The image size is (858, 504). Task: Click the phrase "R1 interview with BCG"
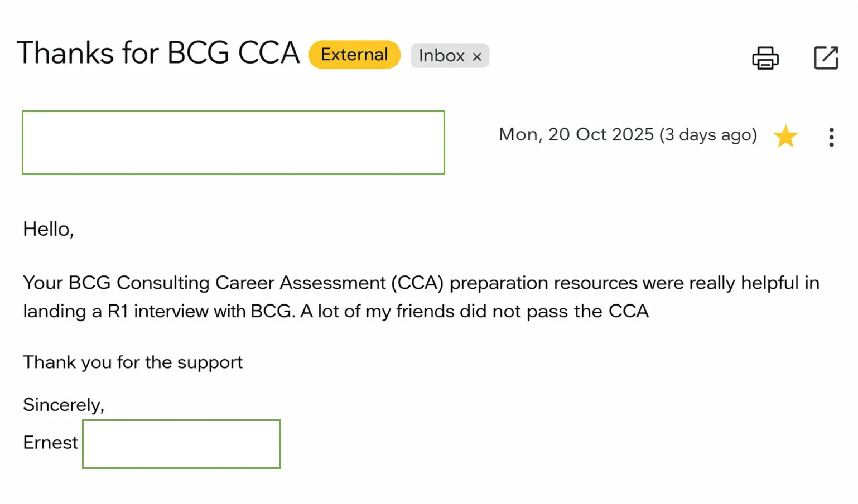(200, 311)
